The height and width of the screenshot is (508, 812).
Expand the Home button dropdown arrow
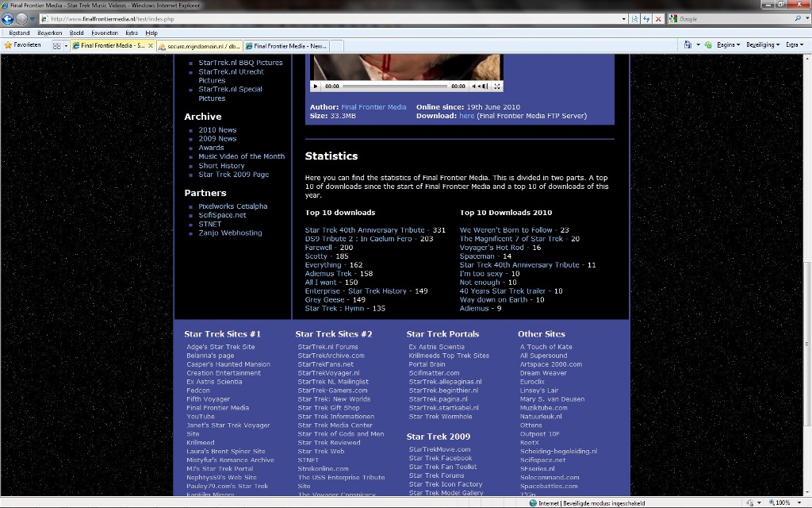click(698, 44)
